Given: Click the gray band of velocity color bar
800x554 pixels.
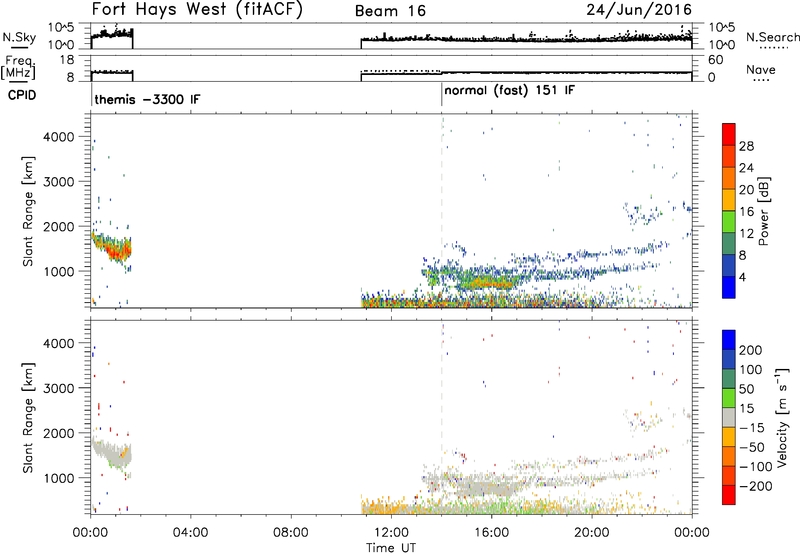Looking at the screenshot, I should [x=729, y=417].
